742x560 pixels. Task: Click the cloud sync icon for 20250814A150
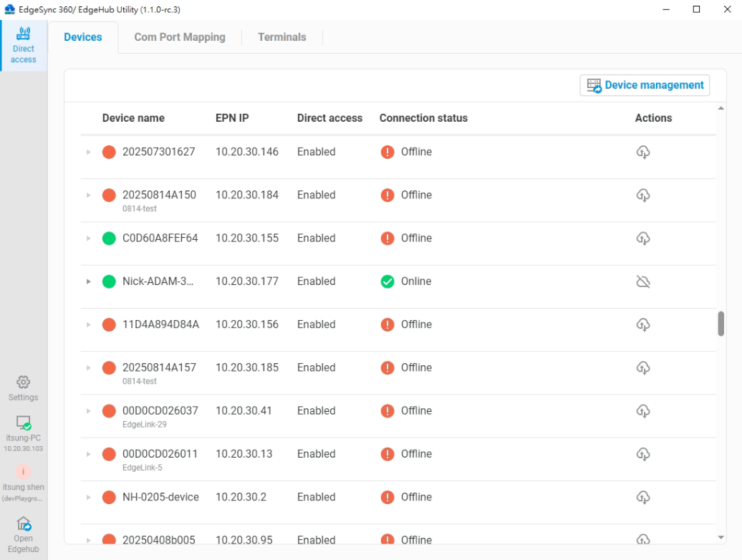(x=642, y=195)
